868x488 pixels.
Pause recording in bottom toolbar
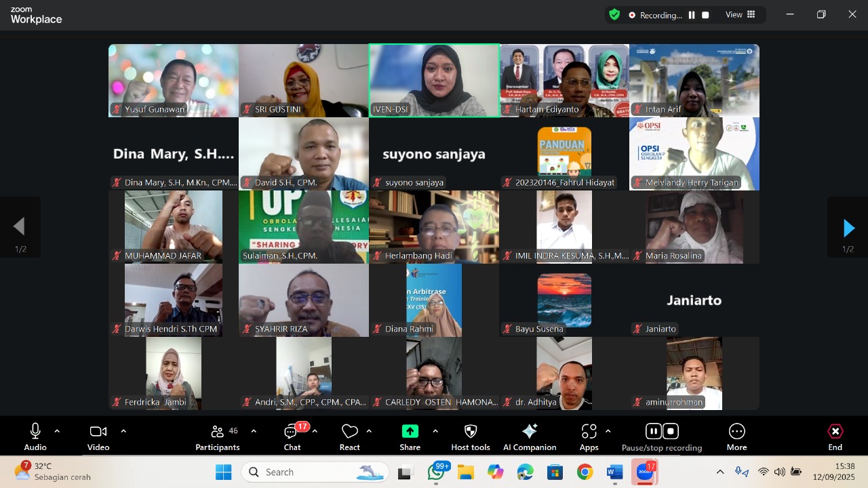653,431
